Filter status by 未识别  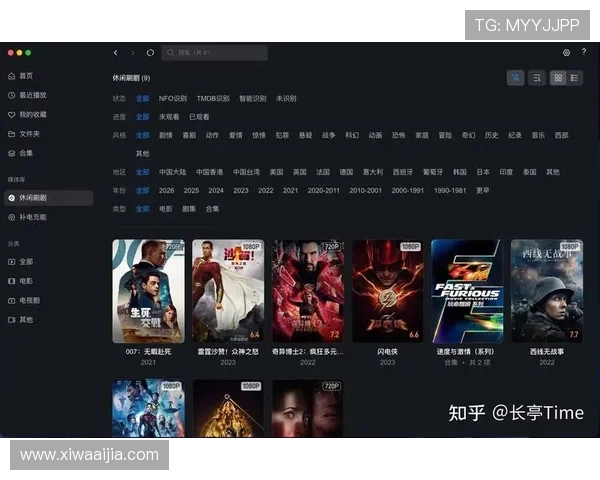point(286,98)
